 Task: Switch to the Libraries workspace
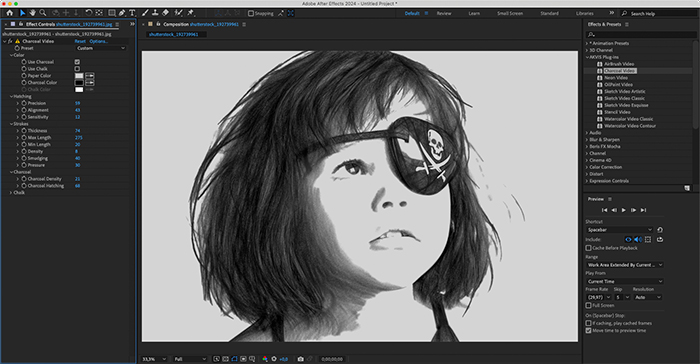click(584, 13)
